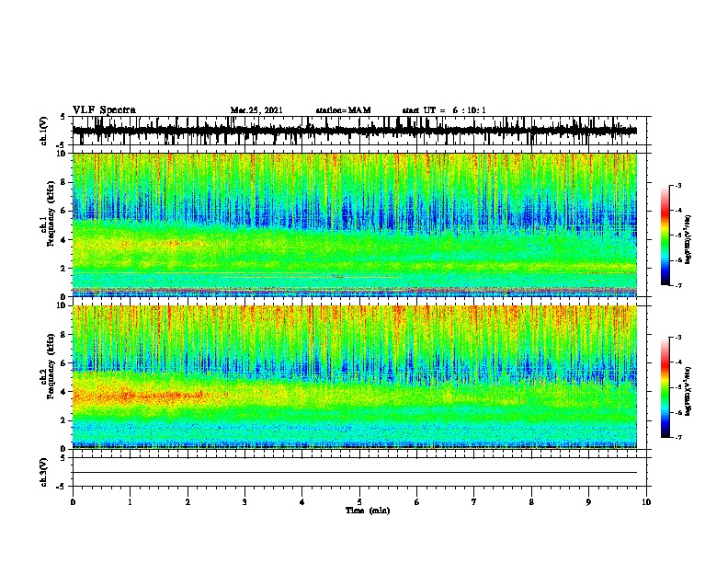Viewport: 728px width, 563px height.
Task: Click tick label "9" on the time axis
Action: (588, 502)
